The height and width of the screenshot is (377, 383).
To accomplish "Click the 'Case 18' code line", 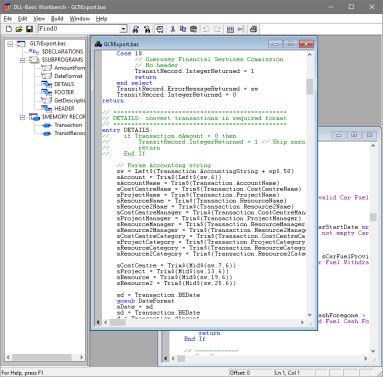I will click(x=129, y=53).
